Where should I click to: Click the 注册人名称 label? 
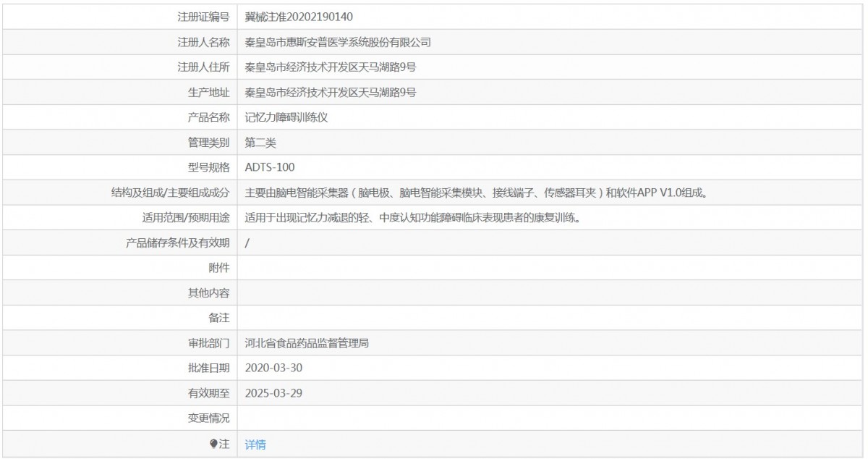tap(203, 42)
